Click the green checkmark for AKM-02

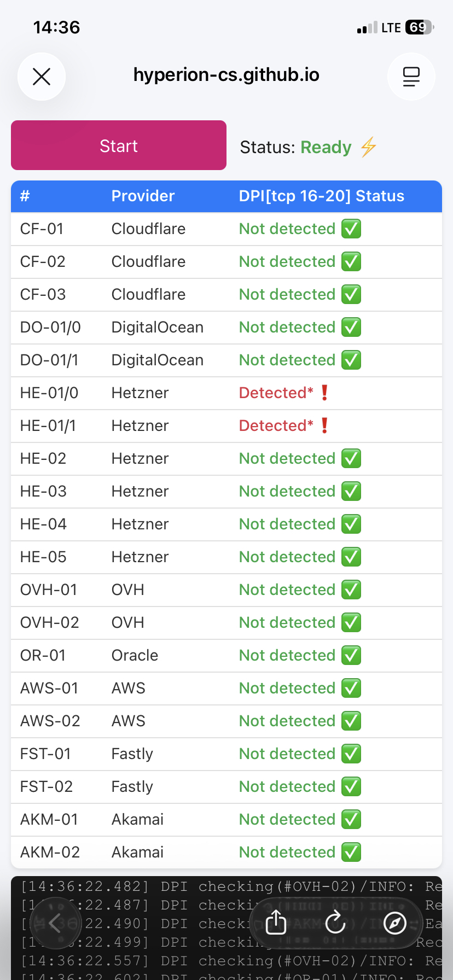[351, 852]
